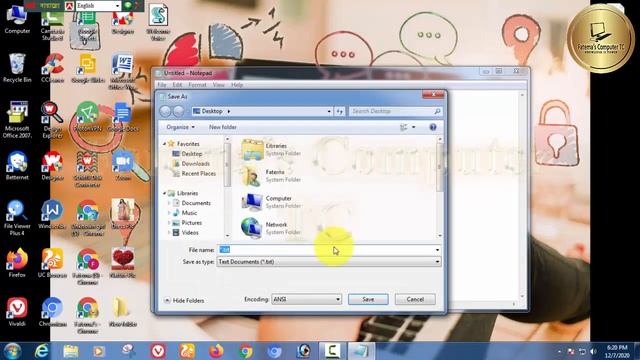Launch Internet Explorer from the taskbar
Viewport: 640px width, 360px height.
tap(42, 351)
